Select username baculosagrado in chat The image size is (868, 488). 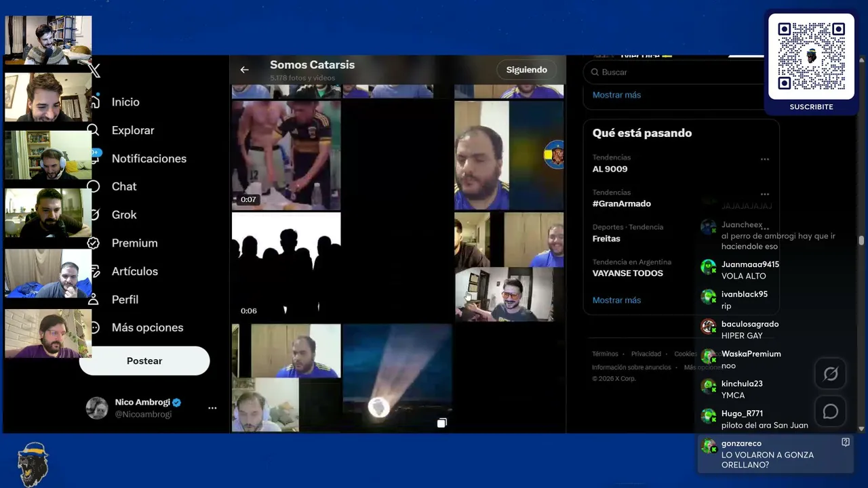(750, 324)
